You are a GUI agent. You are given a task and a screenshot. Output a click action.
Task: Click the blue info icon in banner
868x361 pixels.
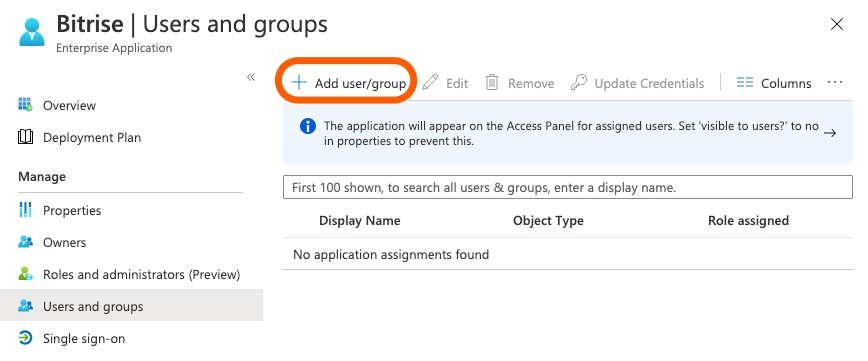[x=308, y=127]
